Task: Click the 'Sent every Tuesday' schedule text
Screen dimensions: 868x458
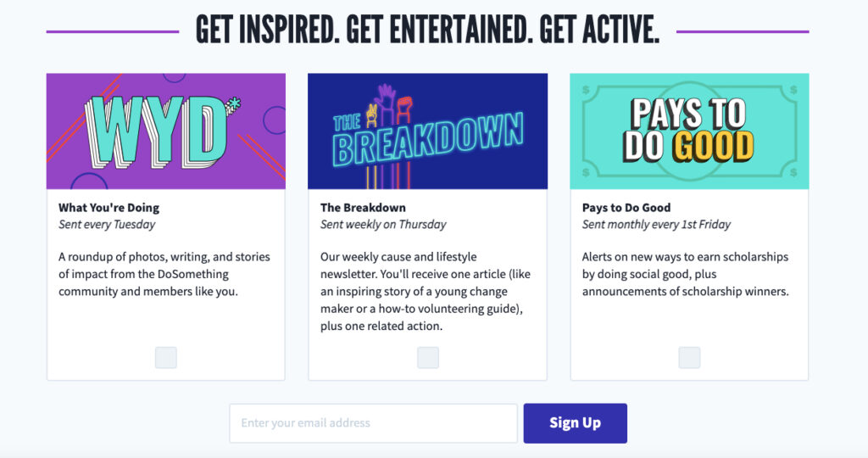Action: (107, 224)
